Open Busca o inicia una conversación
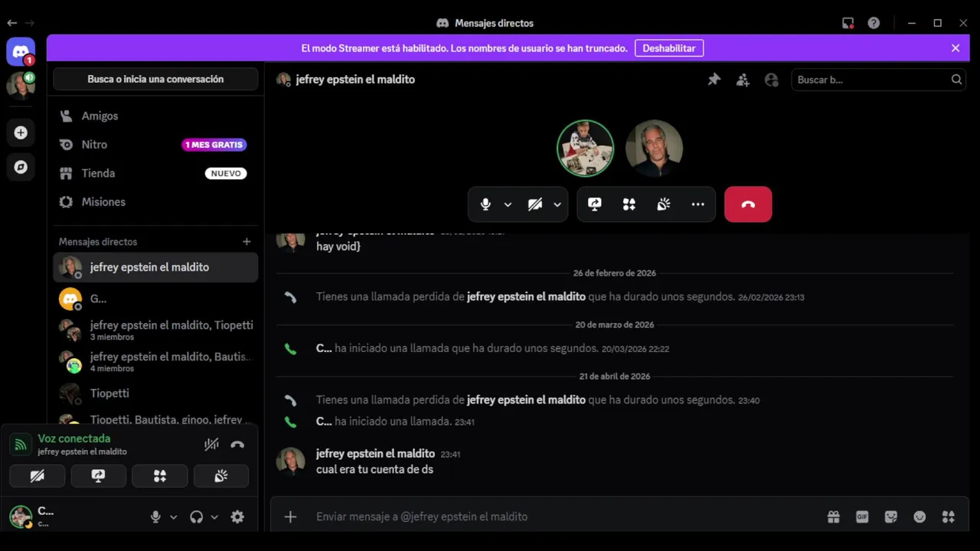The height and width of the screenshot is (551, 980). 155,79
